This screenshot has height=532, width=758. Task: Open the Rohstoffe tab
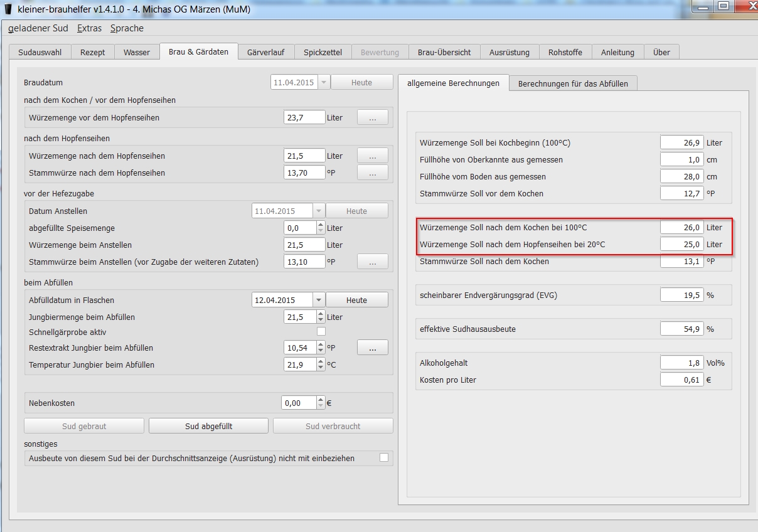coord(565,52)
